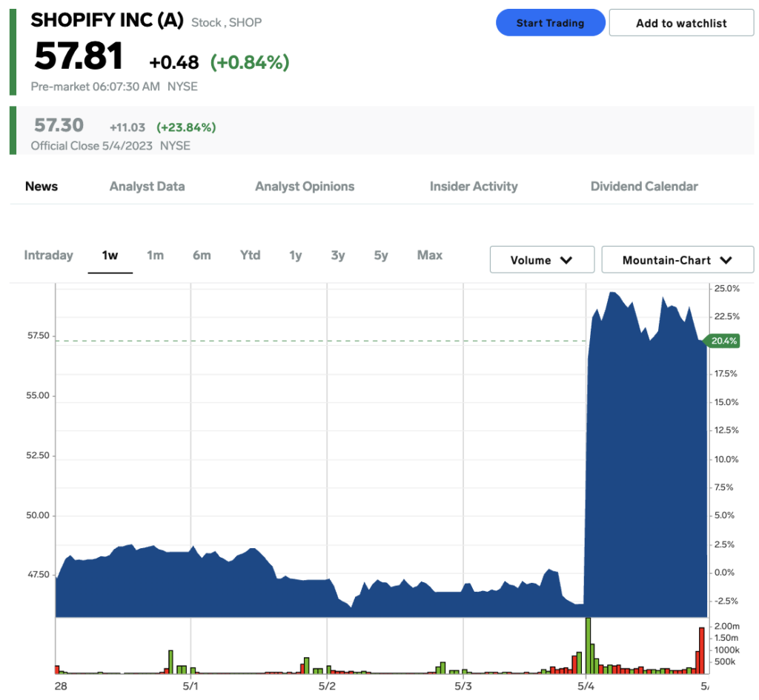Image resolution: width=759 pixels, height=700 pixels.
Task: Select the 1w chart range
Action: 110,255
